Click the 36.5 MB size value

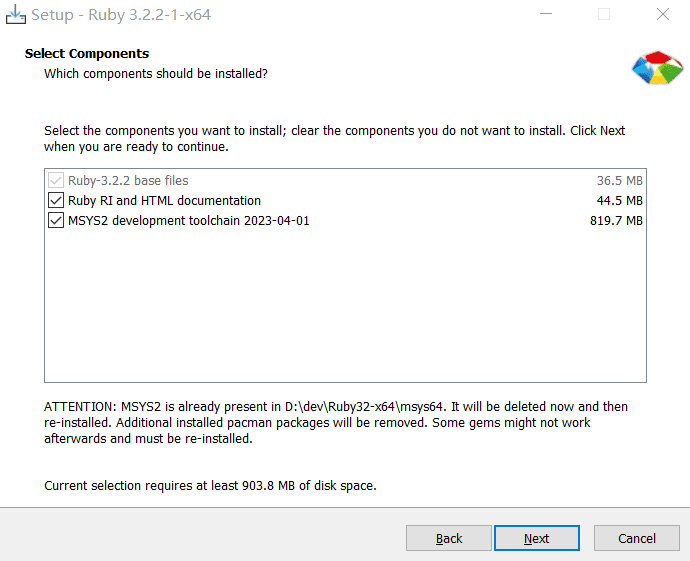619,181
